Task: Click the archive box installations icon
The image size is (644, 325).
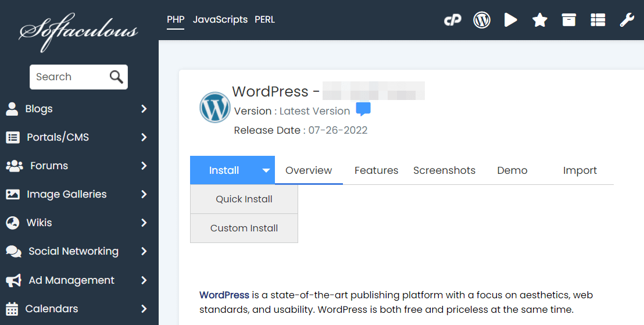Action: [x=569, y=20]
